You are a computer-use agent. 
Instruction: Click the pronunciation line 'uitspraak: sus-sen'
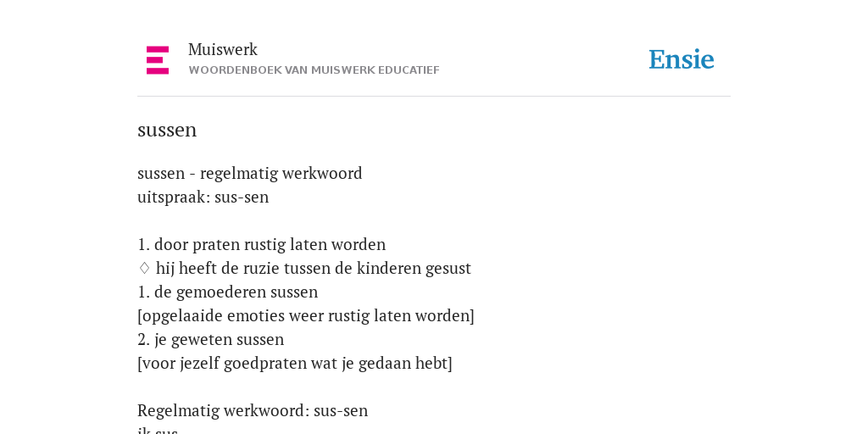pos(203,197)
